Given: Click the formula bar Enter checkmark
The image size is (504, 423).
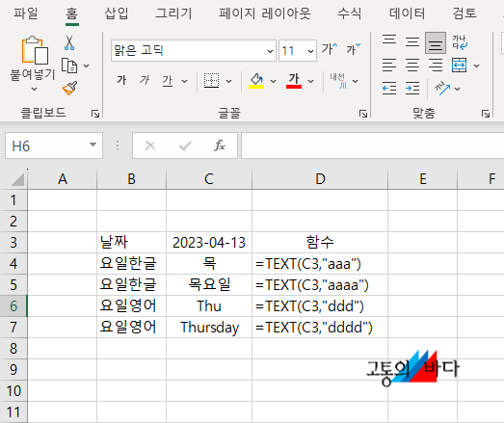Looking at the screenshot, I should (x=185, y=145).
